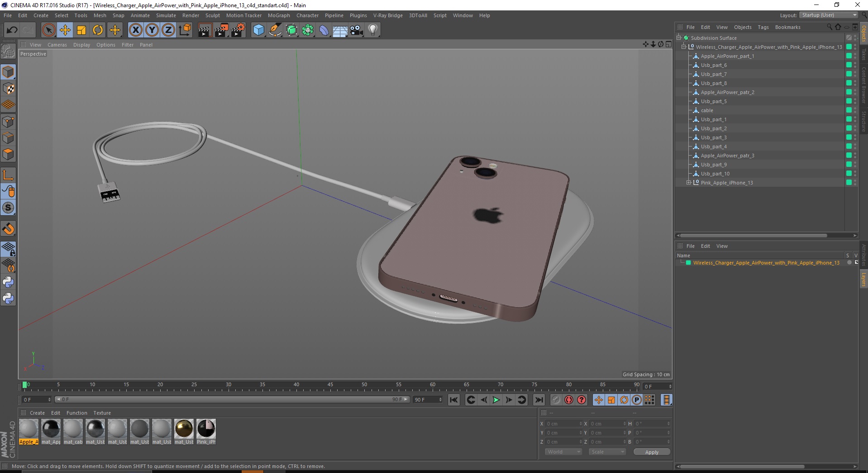
Task: Select the Scale tool
Action: 81,30
